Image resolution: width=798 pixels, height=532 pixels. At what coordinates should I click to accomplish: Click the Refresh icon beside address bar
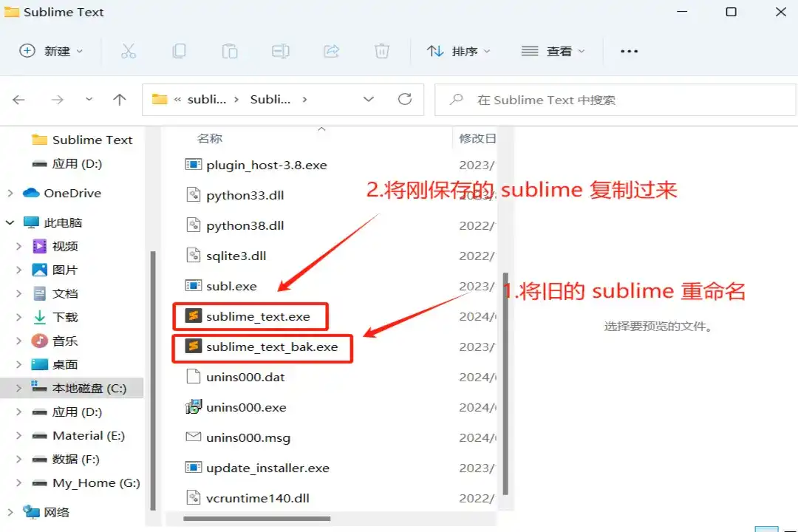[405, 99]
